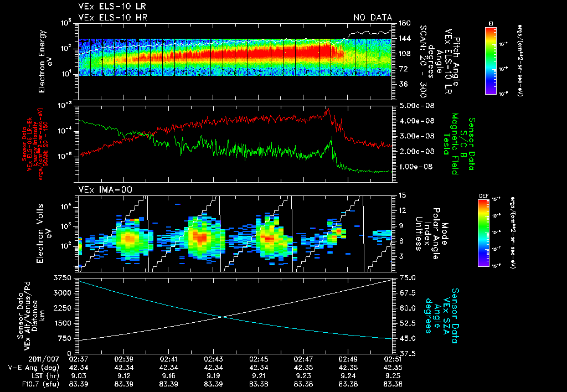Image resolution: width=567 pixels, height=392 pixels.
Task: Click the altitude and SZA line plot panel
Action: [235, 316]
